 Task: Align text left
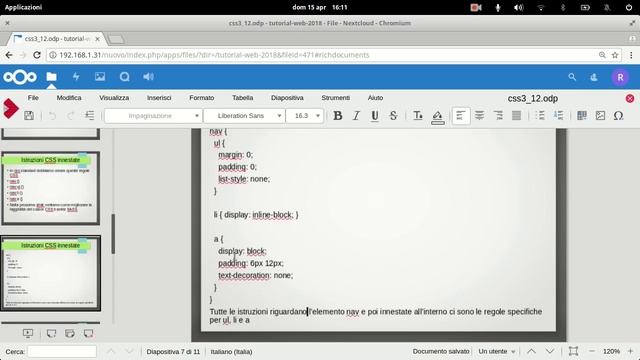tap(460, 116)
